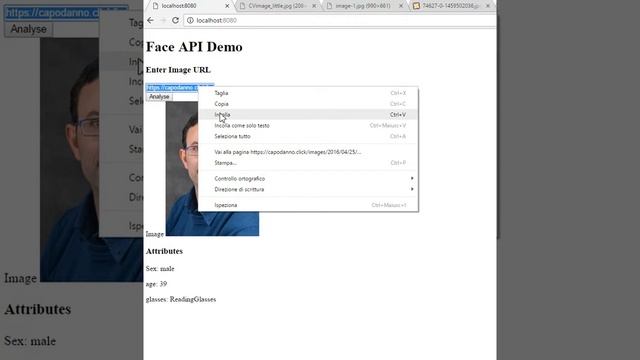
Task: Click the Analyse button in the browser page
Action: pyautogui.click(x=159, y=97)
